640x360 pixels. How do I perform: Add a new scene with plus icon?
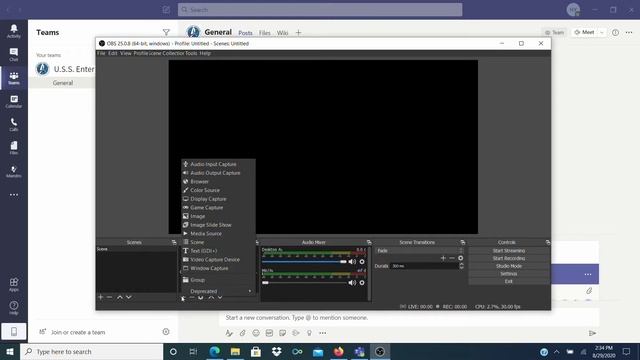(x=100, y=297)
